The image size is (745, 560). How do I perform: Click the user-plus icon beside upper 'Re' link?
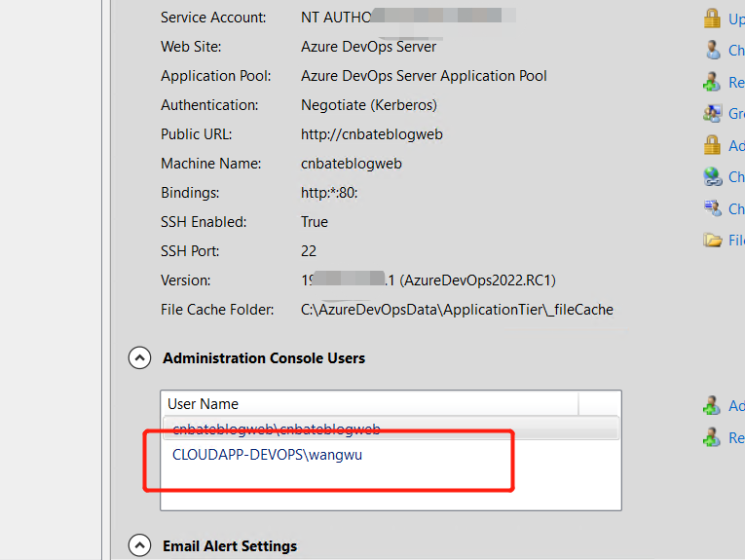click(x=712, y=82)
